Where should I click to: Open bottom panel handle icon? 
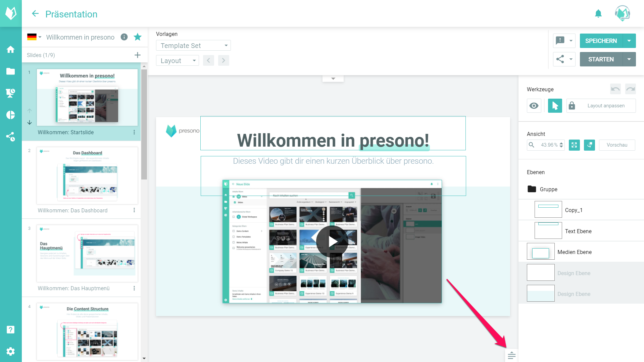tap(511, 355)
